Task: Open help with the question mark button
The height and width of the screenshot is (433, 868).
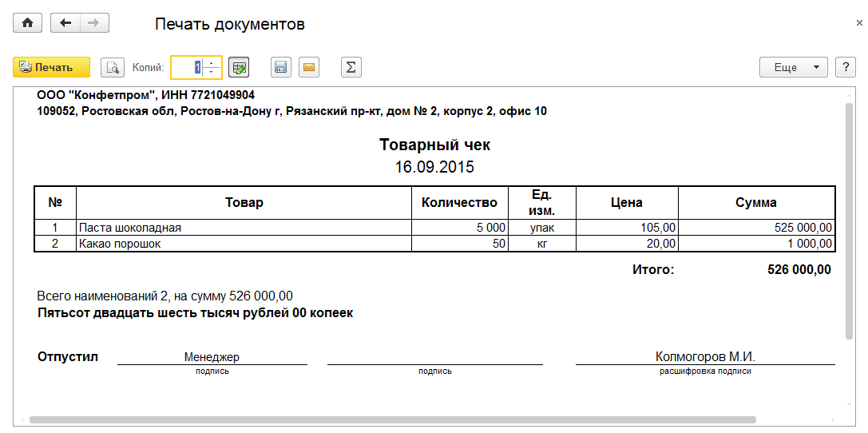Action: pyautogui.click(x=844, y=68)
